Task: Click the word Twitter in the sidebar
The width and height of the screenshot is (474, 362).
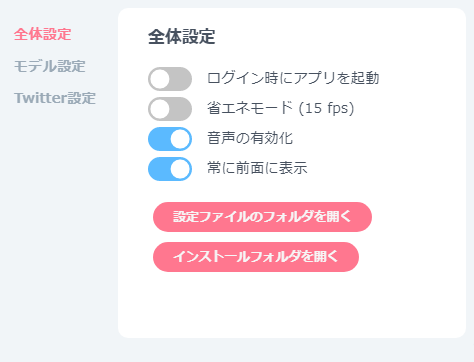Action: (41, 98)
